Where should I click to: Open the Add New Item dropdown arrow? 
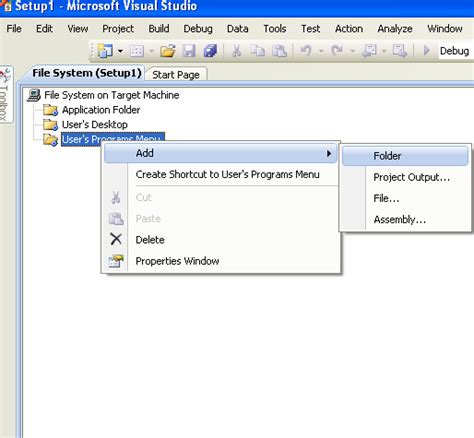point(151,51)
